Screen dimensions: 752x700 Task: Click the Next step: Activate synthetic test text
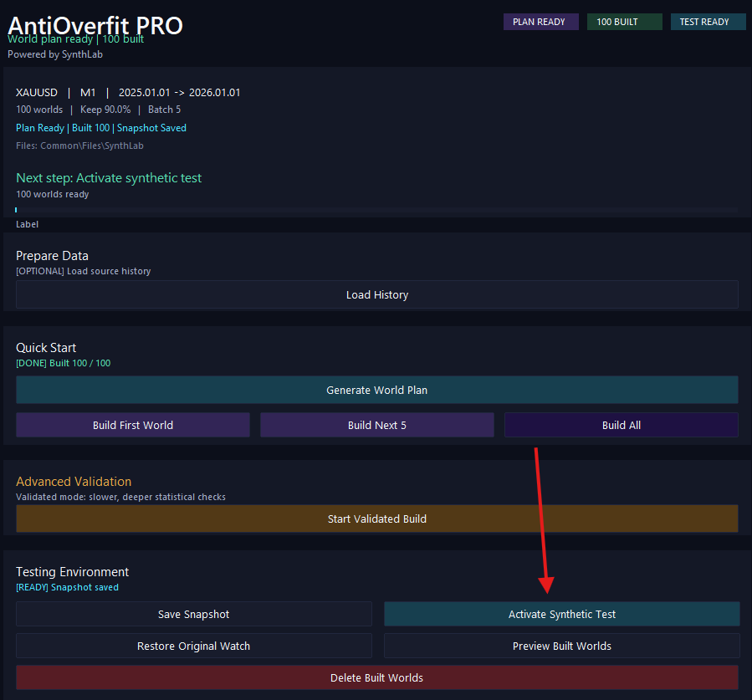pyautogui.click(x=109, y=178)
